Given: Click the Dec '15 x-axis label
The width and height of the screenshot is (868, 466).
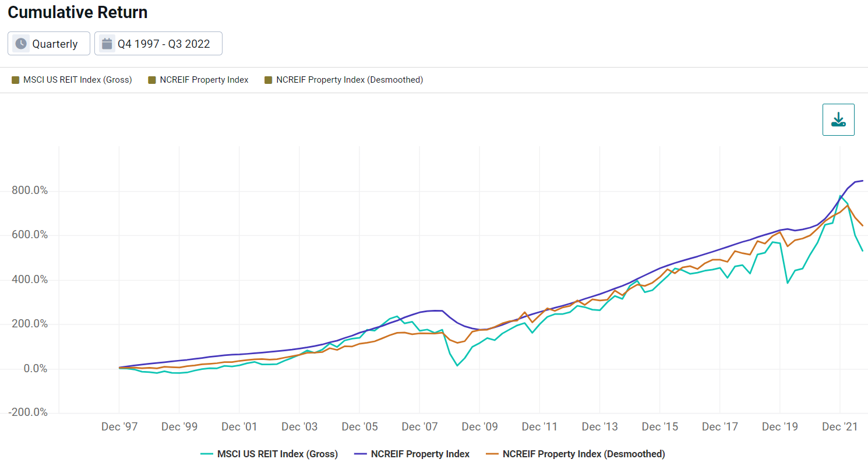Looking at the screenshot, I should [x=660, y=427].
